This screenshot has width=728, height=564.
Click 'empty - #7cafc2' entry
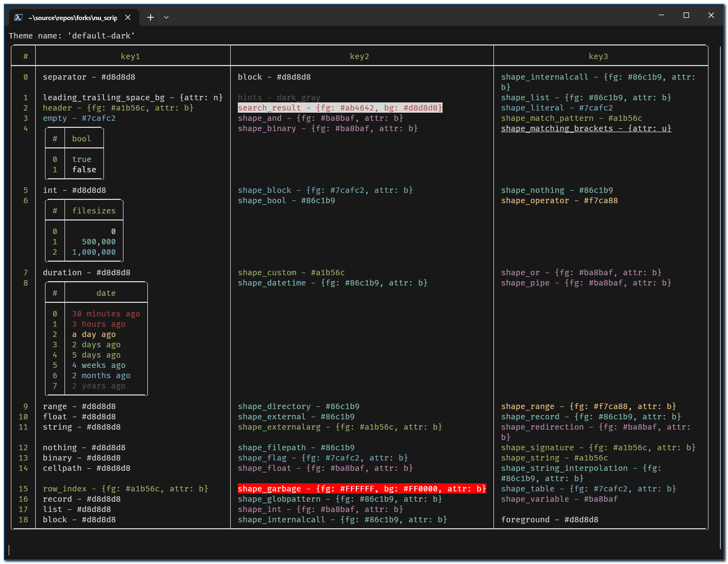(79, 118)
